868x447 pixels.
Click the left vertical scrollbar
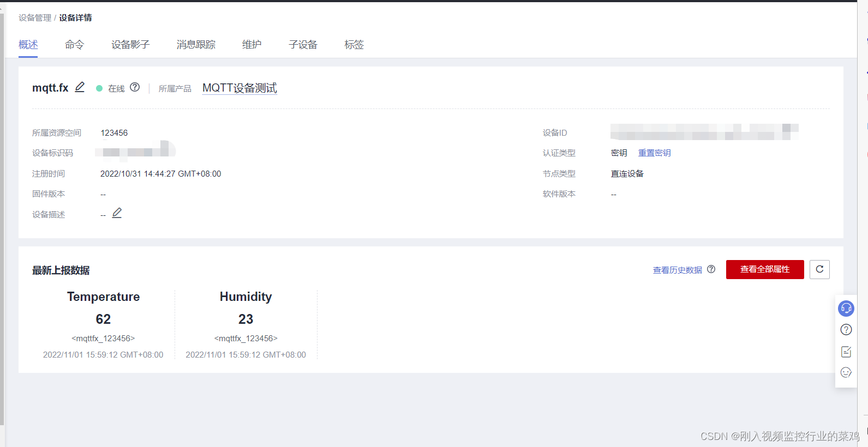point(2,218)
